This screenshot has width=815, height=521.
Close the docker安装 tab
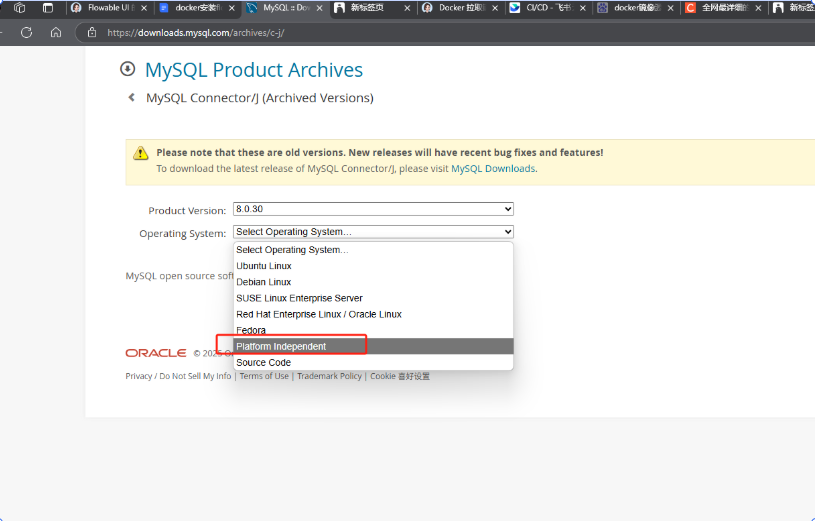click(232, 8)
